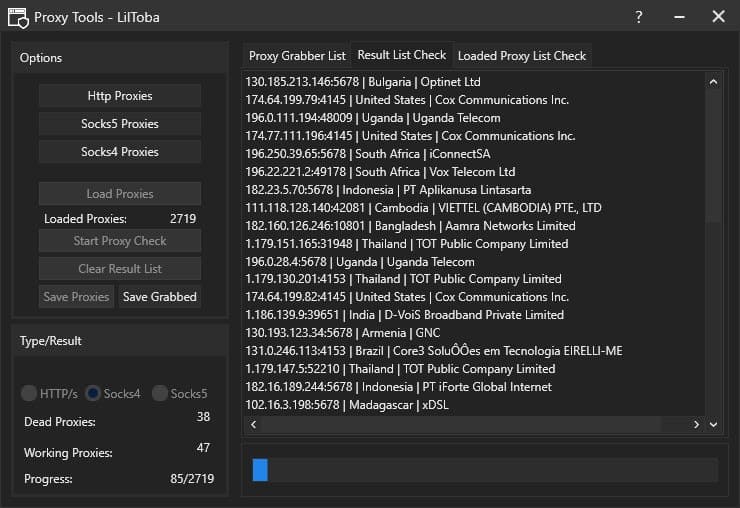Viewport: 740px width, 508px height.
Task: Select the 1.179.147.5:52210 Thailand row
Action: [474, 368]
